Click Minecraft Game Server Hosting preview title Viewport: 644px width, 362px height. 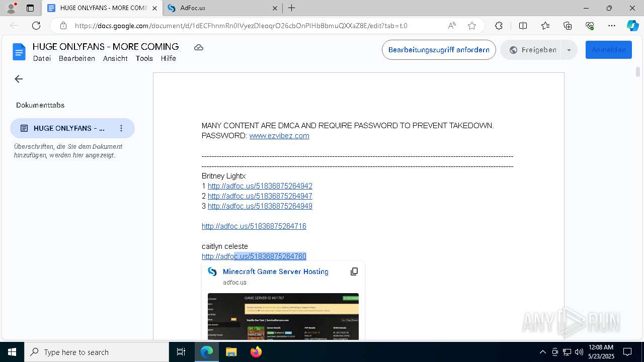(276, 271)
